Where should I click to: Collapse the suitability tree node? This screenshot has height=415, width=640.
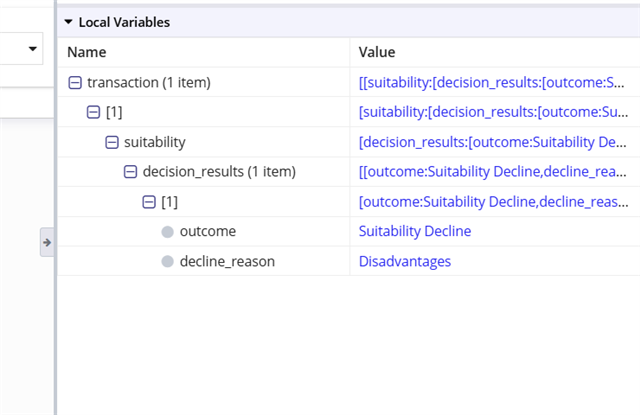[x=112, y=142]
